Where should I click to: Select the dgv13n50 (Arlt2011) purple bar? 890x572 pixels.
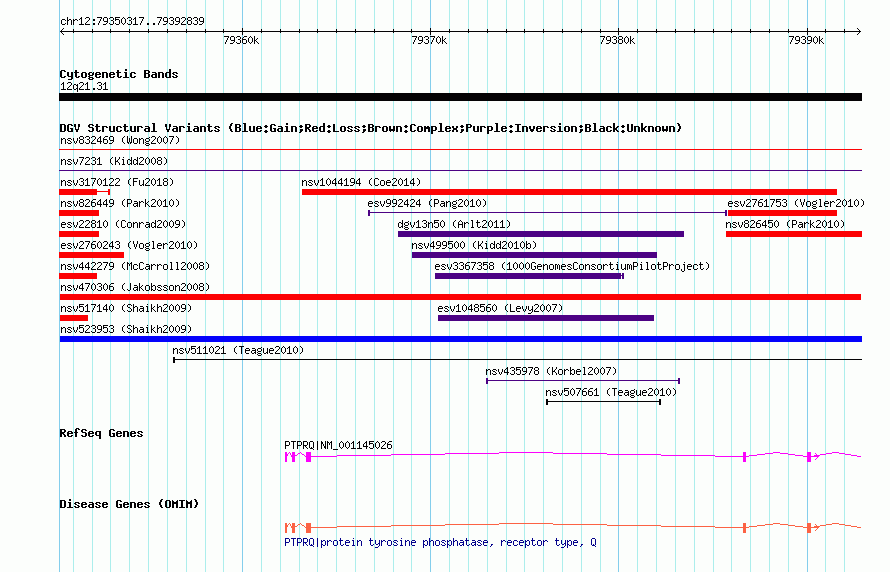[541, 234]
